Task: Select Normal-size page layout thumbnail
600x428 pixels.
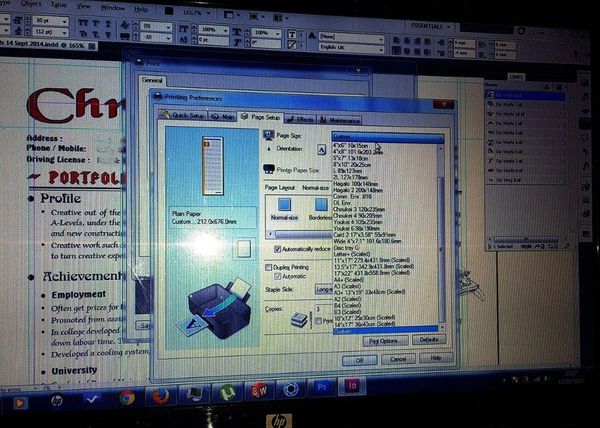Action: [284, 210]
